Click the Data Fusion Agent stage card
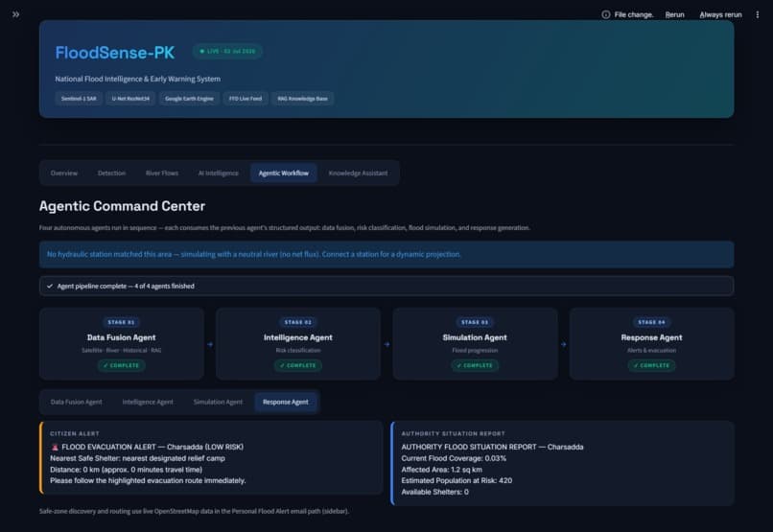The width and height of the screenshot is (773, 532). pyautogui.click(x=122, y=344)
